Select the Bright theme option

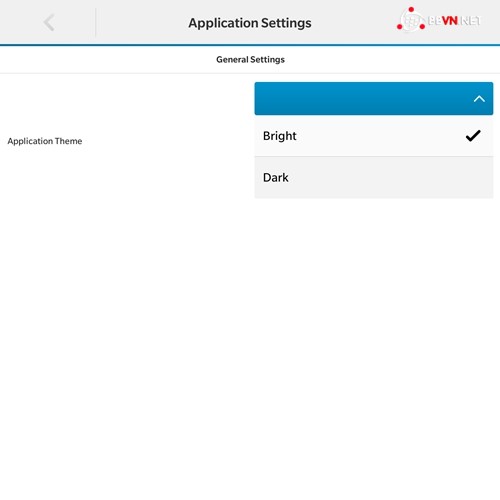click(374, 136)
